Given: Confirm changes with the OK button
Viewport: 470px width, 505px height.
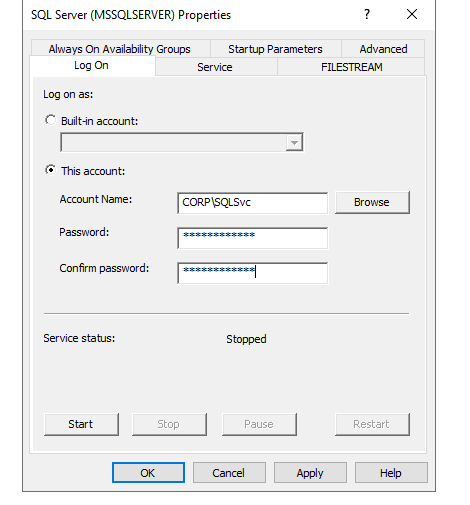Looking at the screenshot, I should pos(148,473).
